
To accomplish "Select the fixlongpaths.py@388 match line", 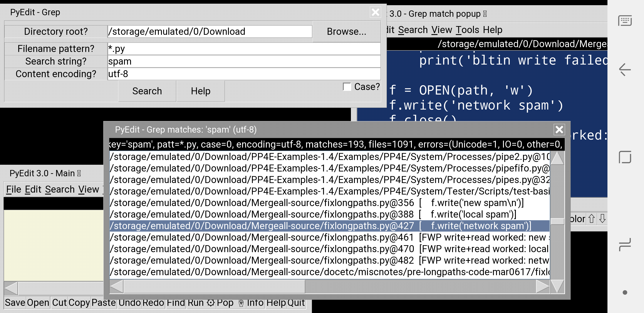I will pyautogui.click(x=325, y=214).
